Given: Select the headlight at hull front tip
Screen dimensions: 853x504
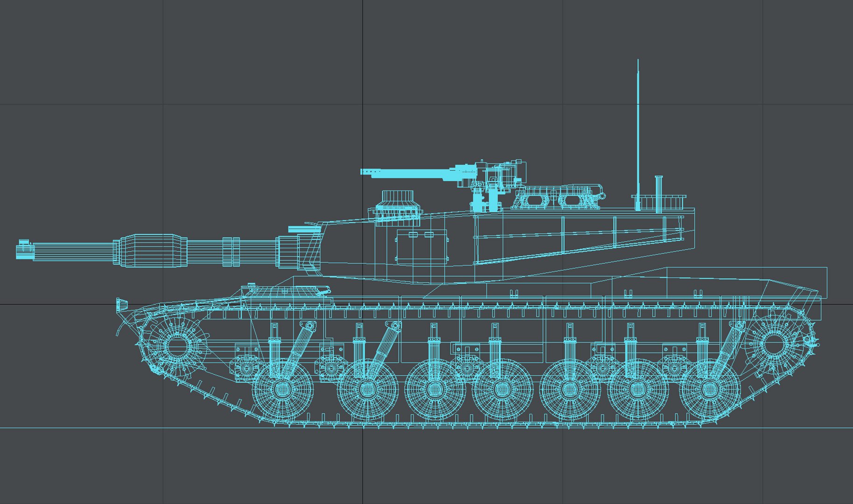Looking at the screenshot, I should pos(122,304).
